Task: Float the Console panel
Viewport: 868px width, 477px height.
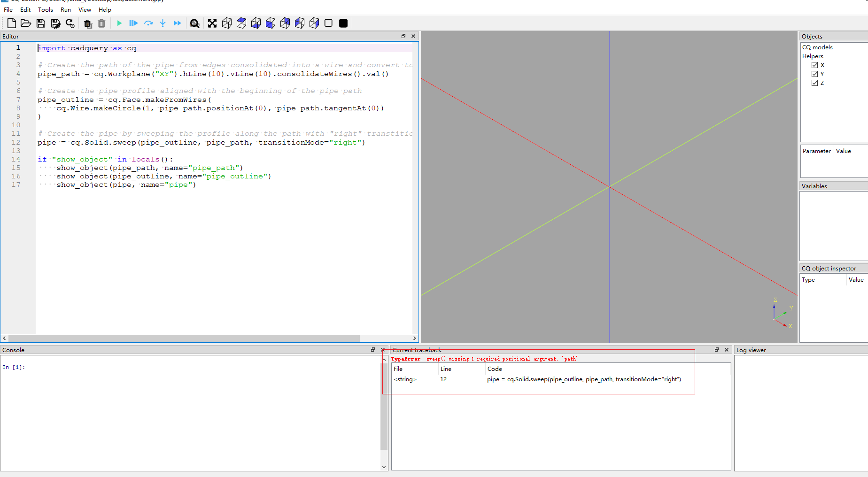Action: click(373, 350)
